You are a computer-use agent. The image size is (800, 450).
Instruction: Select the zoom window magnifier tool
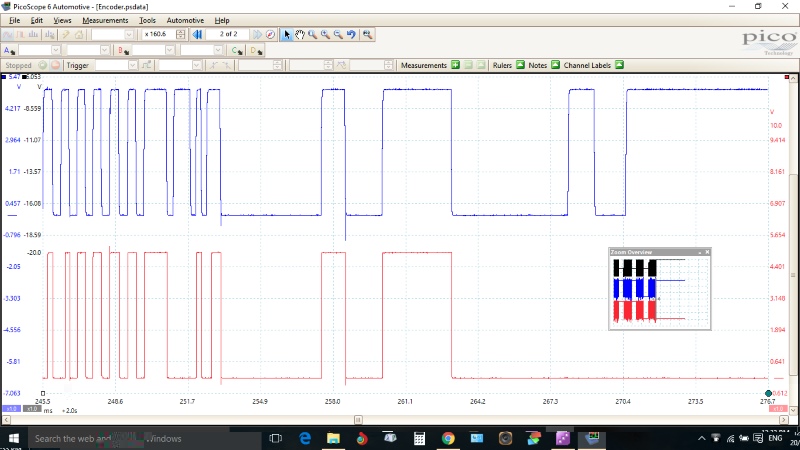(312, 34)
